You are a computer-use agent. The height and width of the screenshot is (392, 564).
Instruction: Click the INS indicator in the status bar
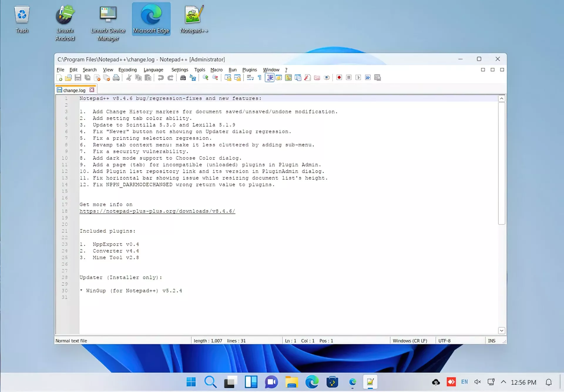492,341
